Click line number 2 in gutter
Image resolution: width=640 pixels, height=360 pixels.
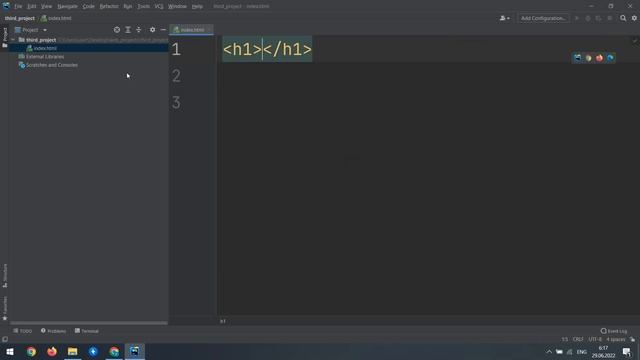click(176, 76)
